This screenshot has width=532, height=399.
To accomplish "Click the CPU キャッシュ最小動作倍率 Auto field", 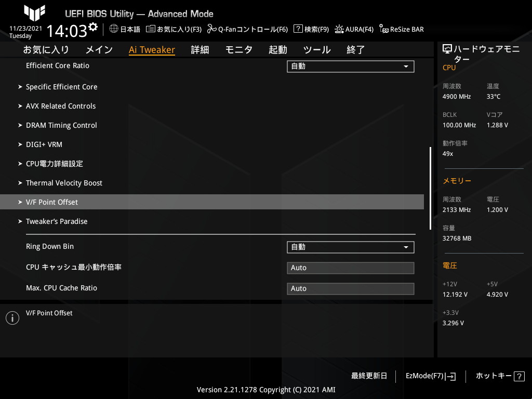I will pyautogui.click(x=351, y=268).
